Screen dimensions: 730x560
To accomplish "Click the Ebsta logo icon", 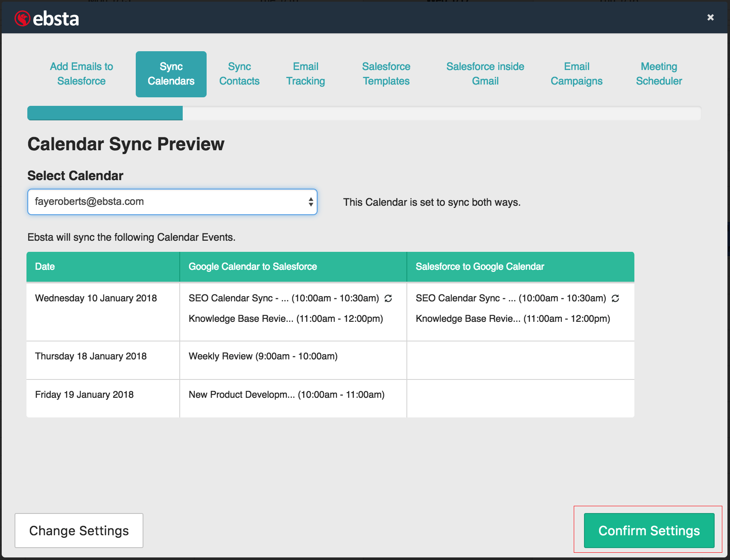I will click(22, 18).
